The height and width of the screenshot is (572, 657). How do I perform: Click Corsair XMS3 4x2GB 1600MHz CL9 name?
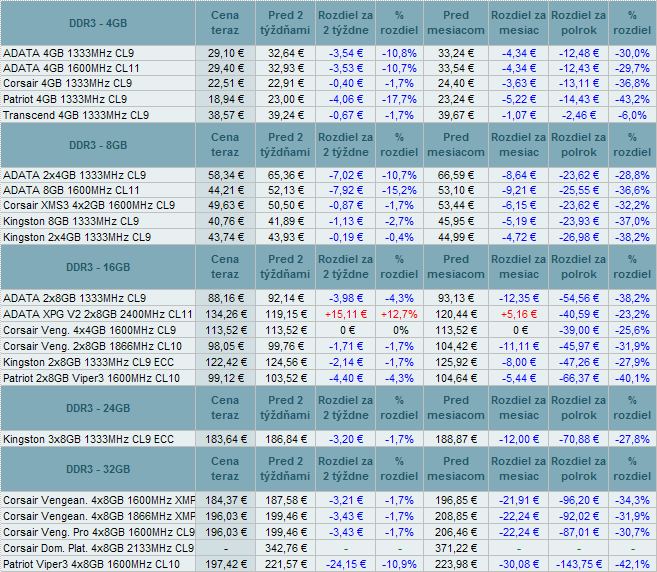89,205
